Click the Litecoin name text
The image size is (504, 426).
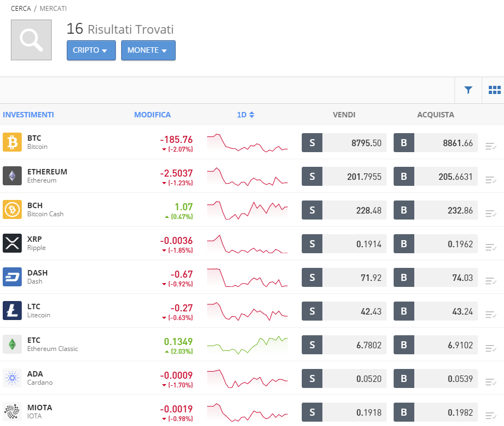[x=39, y=315]
